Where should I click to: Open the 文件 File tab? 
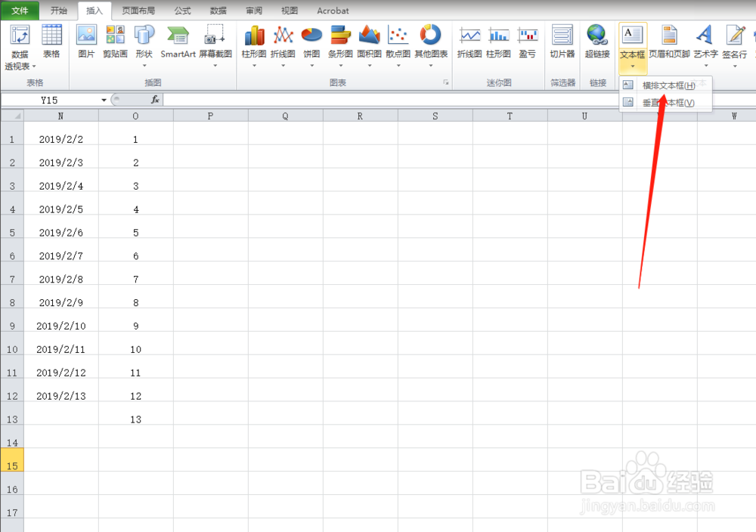20,11
